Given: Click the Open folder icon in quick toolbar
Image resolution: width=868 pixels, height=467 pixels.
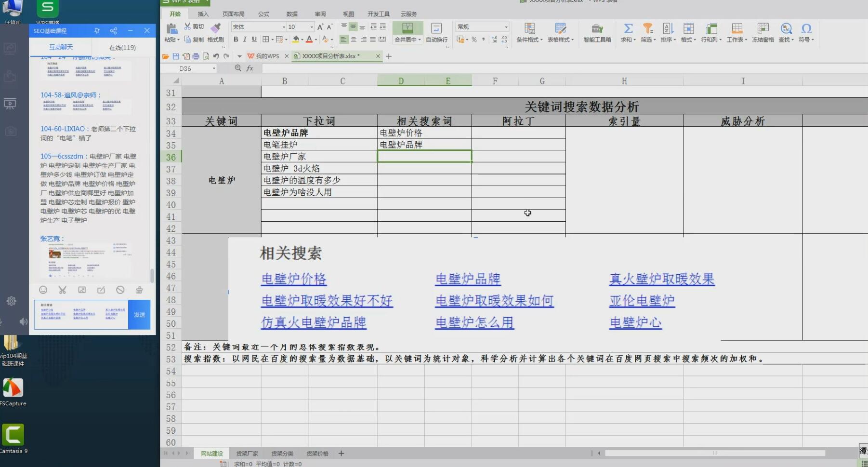Looking at the screenshot, I should point(166,56).
